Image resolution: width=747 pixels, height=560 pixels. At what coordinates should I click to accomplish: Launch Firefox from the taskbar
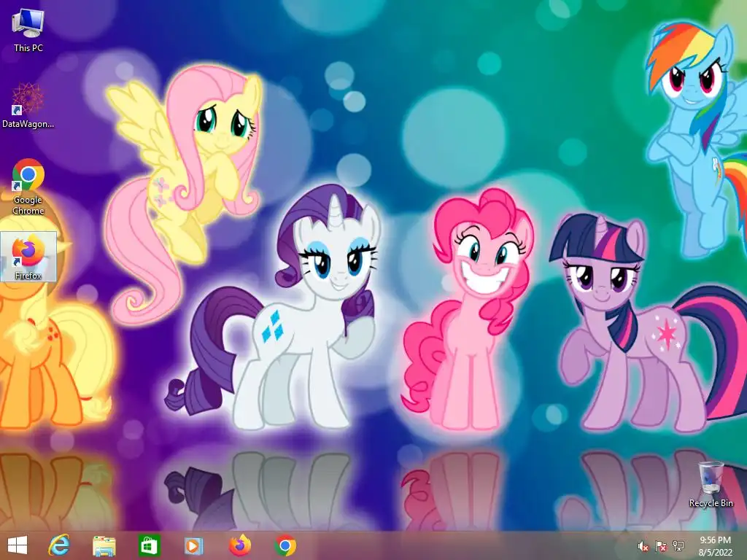tap(240, 545)
